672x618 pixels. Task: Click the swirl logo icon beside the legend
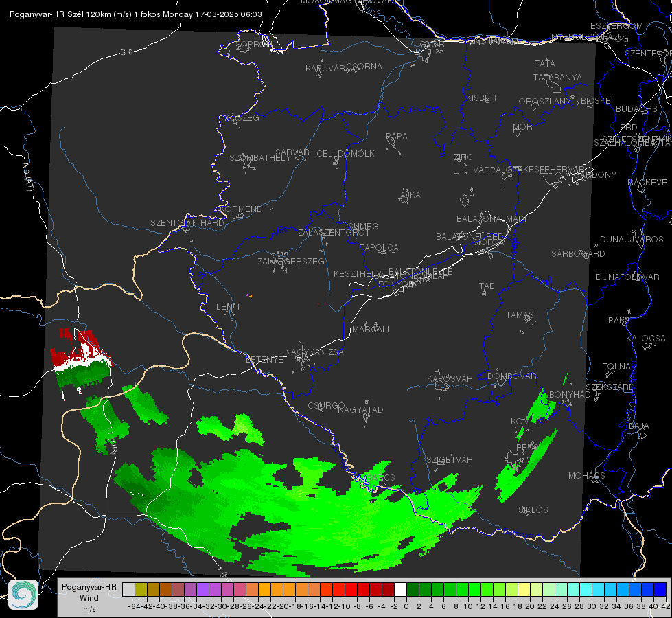pyautogui.click(x=23, y=595)
